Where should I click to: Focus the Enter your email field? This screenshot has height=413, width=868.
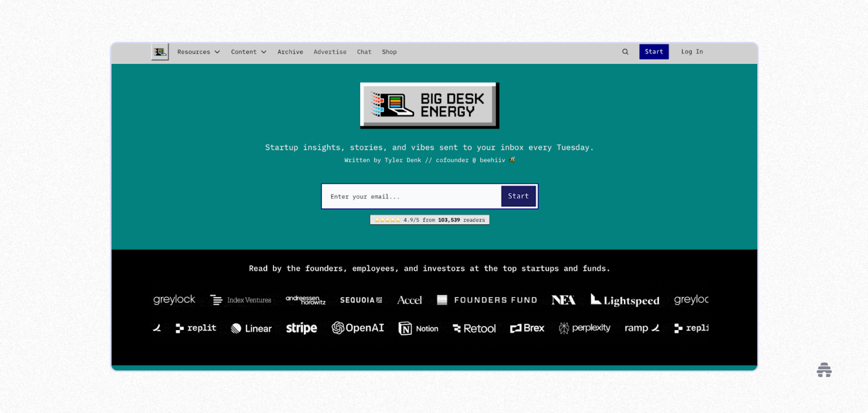411,196
